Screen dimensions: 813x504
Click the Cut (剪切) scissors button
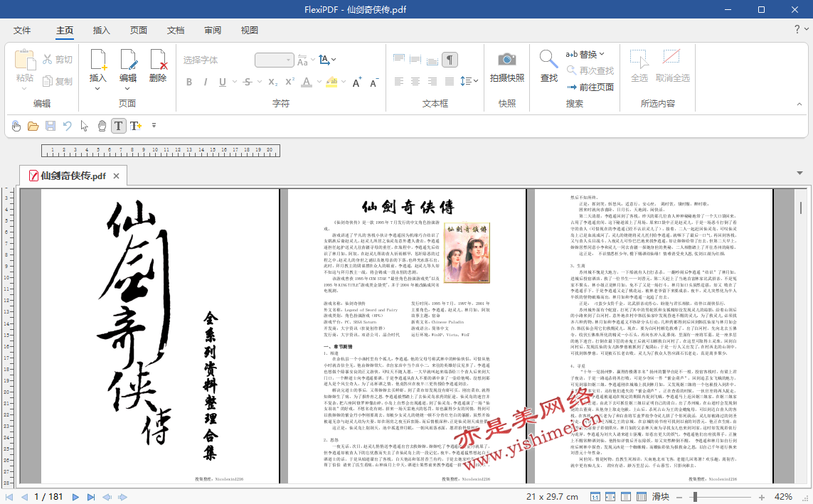(57, 60)
